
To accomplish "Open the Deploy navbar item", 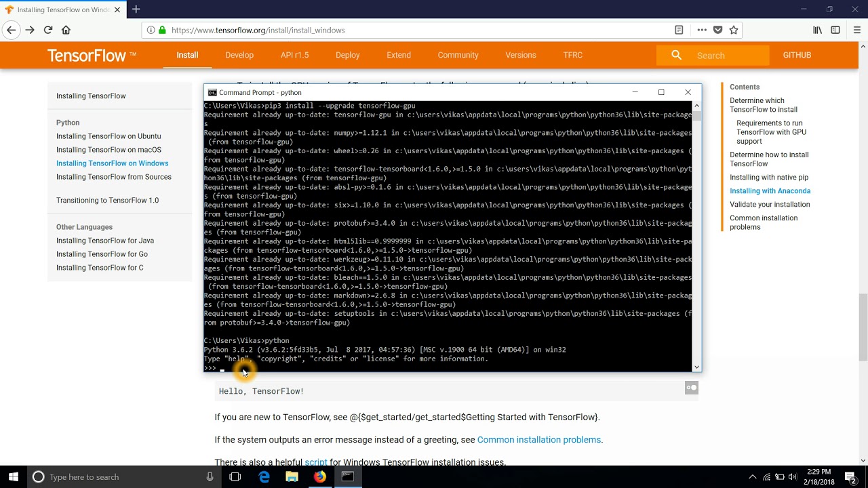I will 347,55.
